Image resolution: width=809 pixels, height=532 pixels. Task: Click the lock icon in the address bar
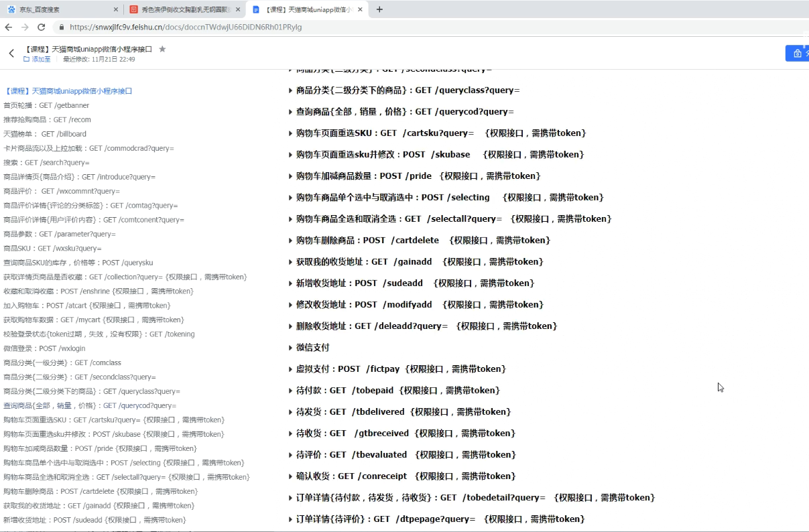click(x=60, y=27)
